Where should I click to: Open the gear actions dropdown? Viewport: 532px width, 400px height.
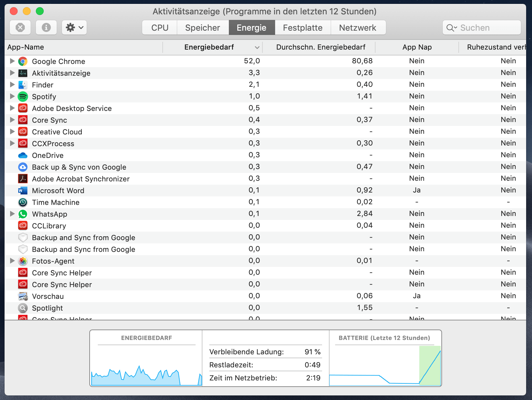coord(74,27)
